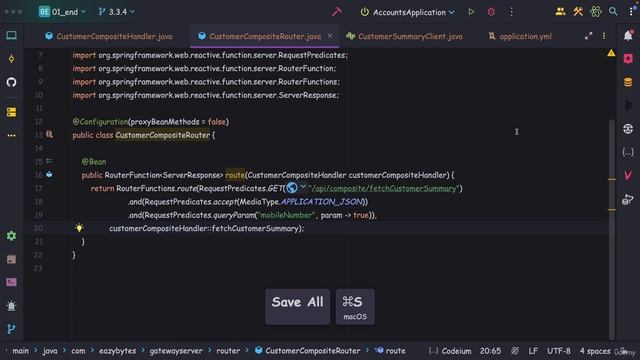Change UTF-8 file encoding
Screen dimensions: 640x360
point(559,351)
